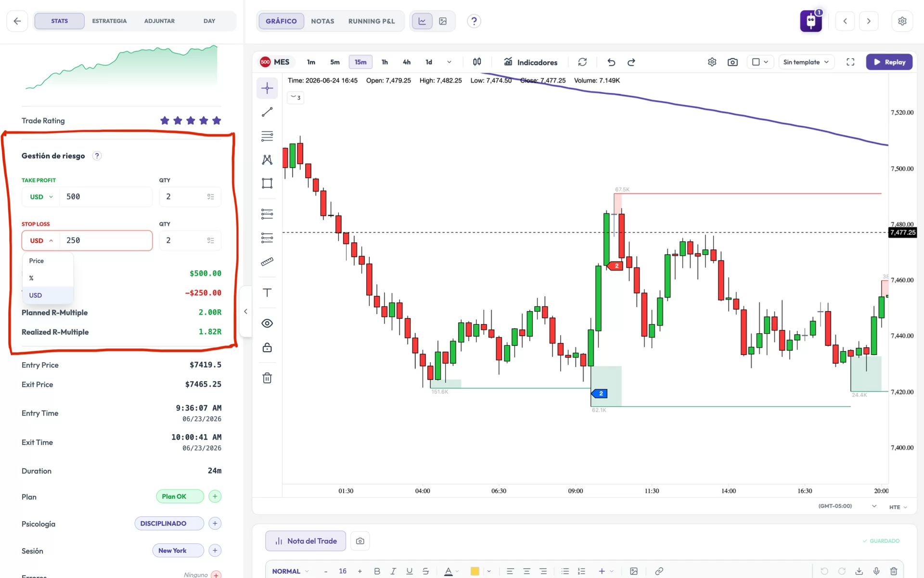This screenshot has width=924, height=578.
Task: Toggle the lock drawings icon
Action: pyautogui.click(x=267, y=347)
